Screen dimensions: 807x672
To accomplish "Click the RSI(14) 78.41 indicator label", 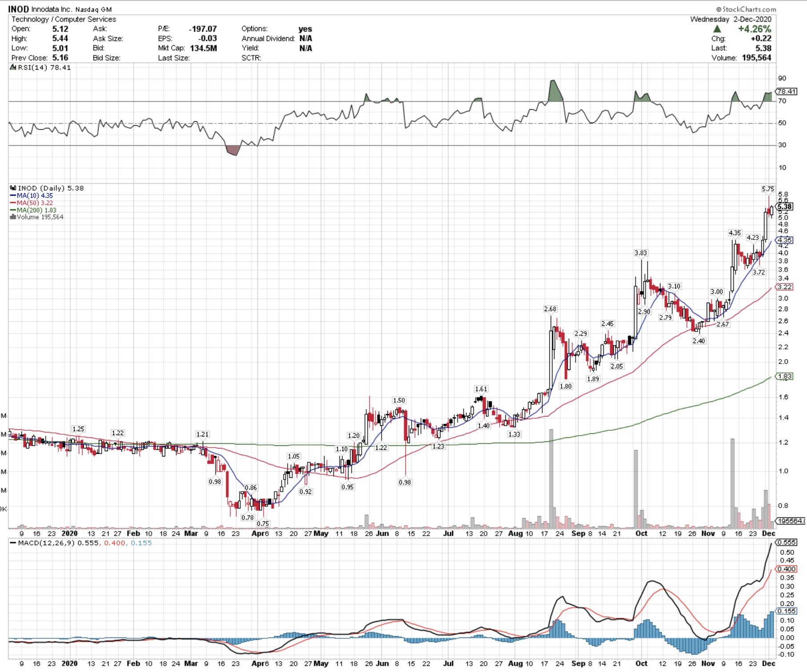I will [40, 68].
